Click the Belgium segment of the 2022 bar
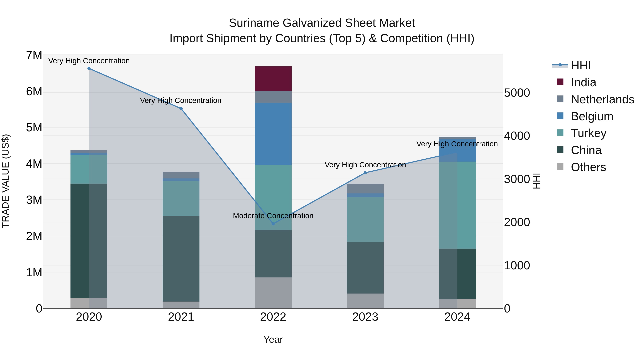644x362 pixels. tap(273, 134)
